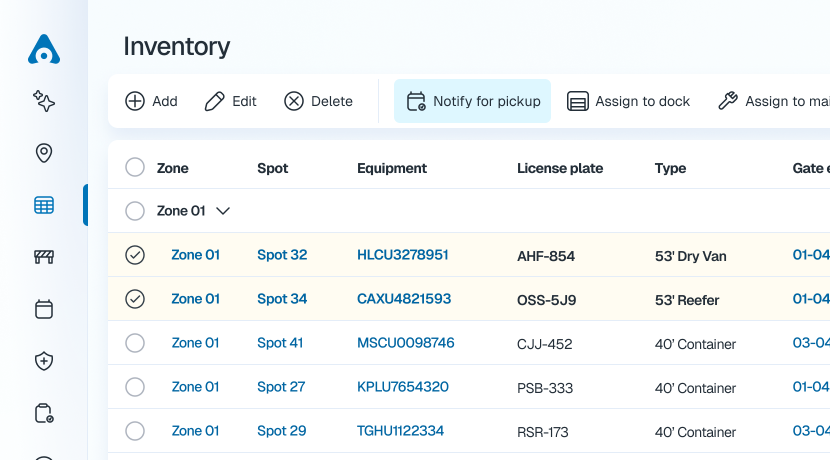The width and height of the screenshot is (830, 460).
Task: Open the sparkle AI sidebar icon
Action: (x=44, y=101)
